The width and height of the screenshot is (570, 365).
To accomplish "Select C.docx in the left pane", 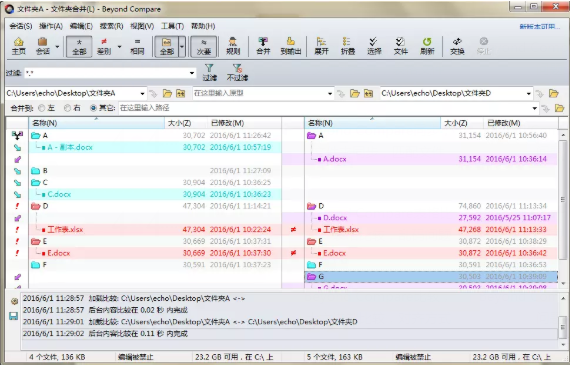I will [155, 194].
